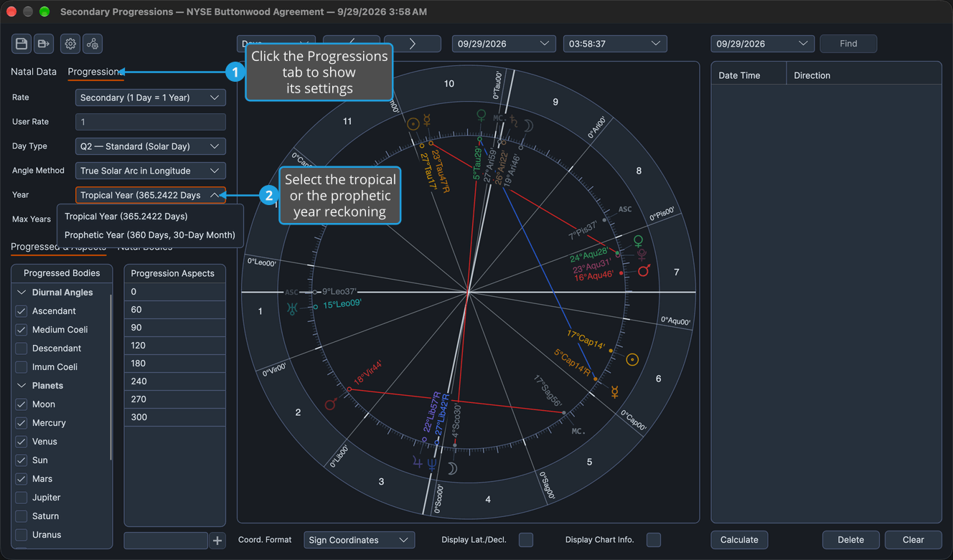The image size is (953, 560).
Task: Click the purple Jupiter glyph near Libra
Action: coord(418,463)
